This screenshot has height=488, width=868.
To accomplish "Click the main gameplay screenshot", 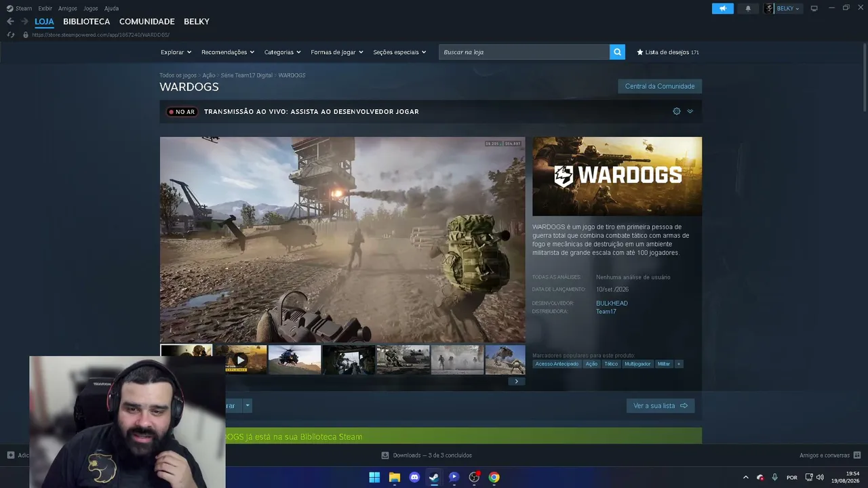I will [x=342, y=239].
